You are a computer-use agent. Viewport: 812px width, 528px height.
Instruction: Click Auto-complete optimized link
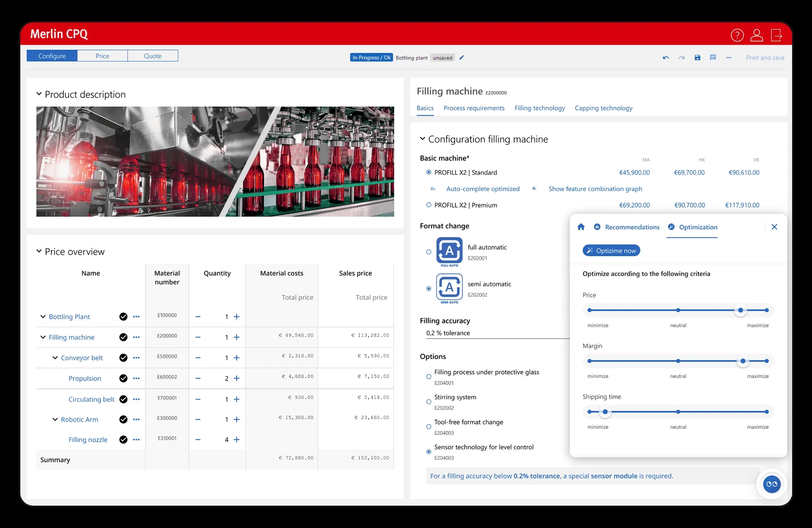point(483,189)
